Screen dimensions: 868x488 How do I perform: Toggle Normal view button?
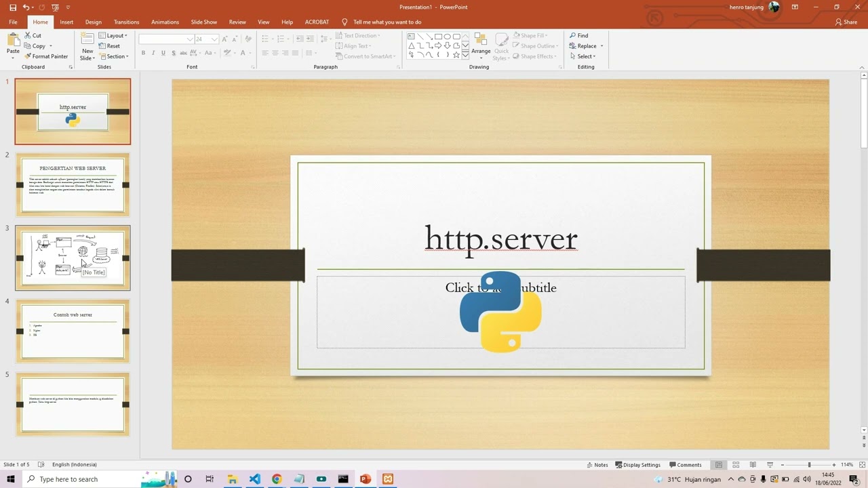(x=719, y=465)
